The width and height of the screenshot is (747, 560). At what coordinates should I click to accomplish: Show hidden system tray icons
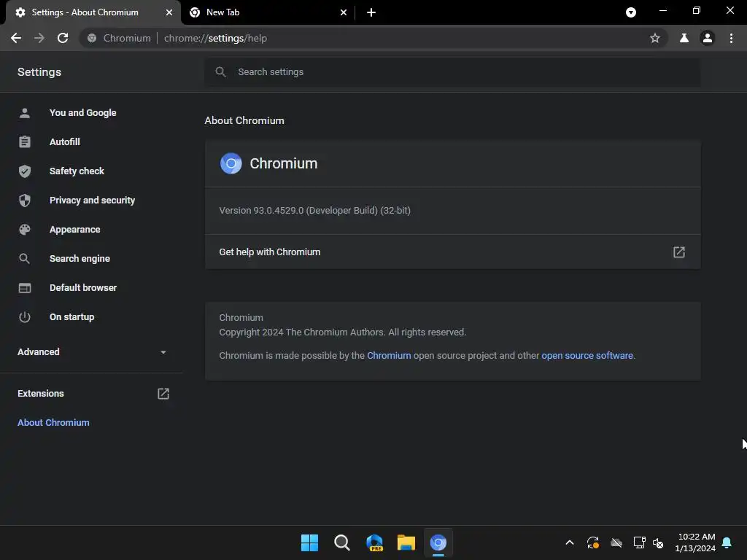(569, 542)
